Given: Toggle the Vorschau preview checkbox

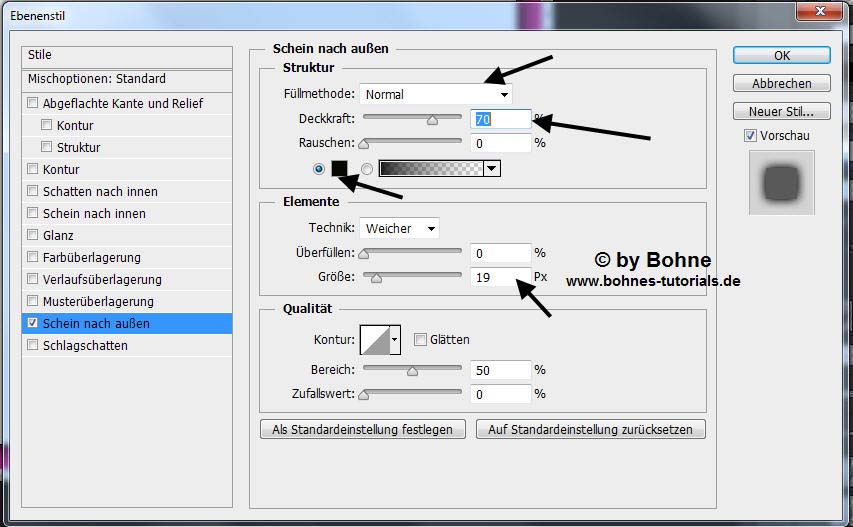Looking at the screenshot, I should 750,136.
